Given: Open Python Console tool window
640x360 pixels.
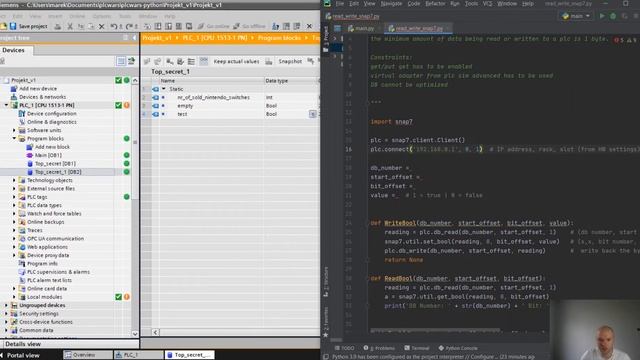Looking at the screenshot, I should point(458,348).
